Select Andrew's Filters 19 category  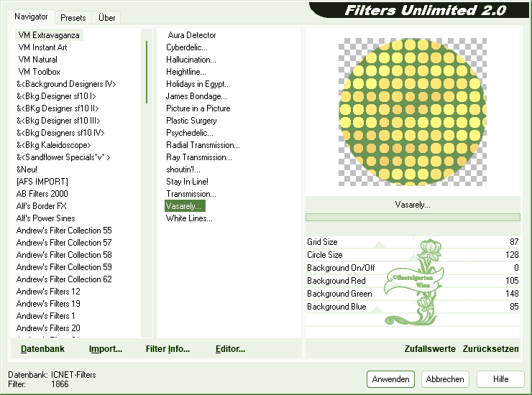[48, 304]
